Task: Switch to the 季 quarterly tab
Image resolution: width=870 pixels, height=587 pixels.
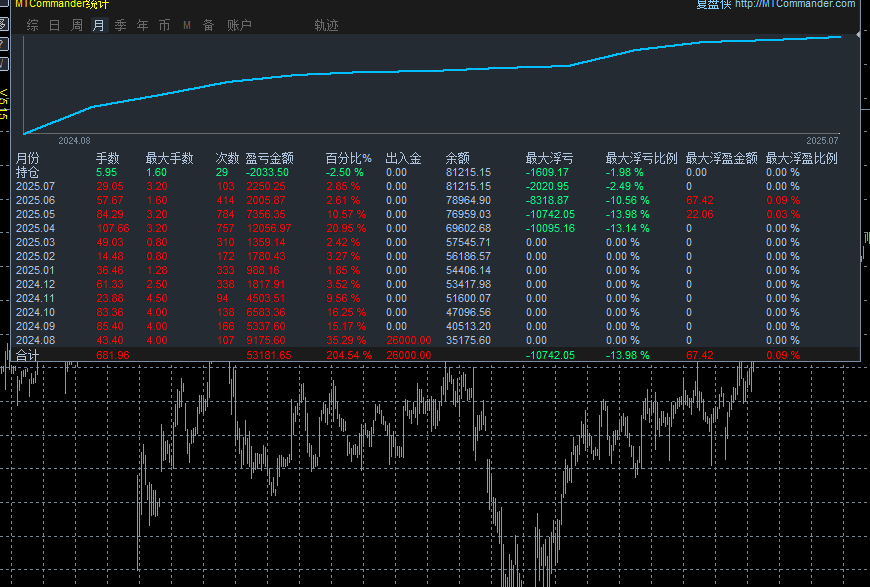Action: tap(120, 25)
